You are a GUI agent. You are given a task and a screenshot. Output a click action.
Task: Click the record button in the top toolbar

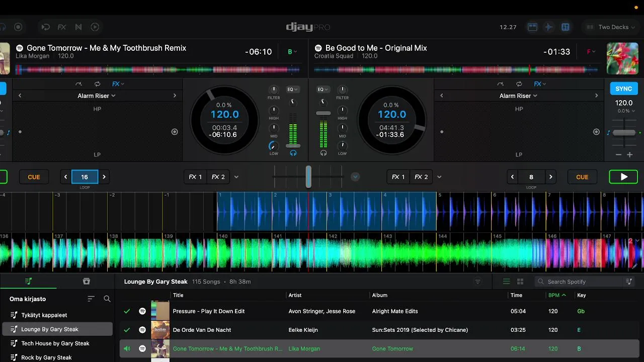tap(18, 27)
